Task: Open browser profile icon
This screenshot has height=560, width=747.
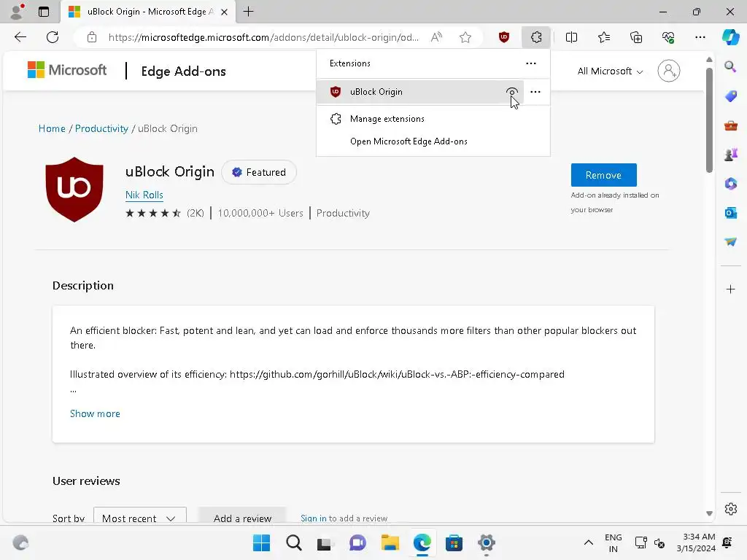Action: (x=18, y=12)
